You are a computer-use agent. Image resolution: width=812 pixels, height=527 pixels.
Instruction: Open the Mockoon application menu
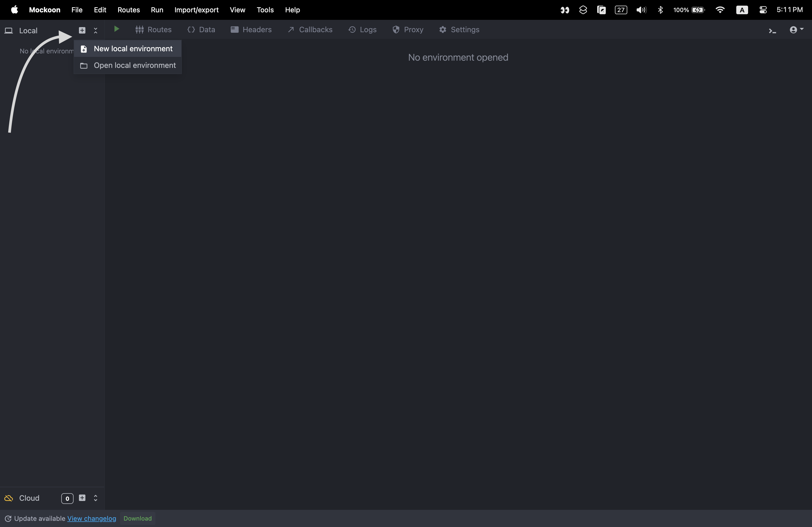click(x=45, y=10)
